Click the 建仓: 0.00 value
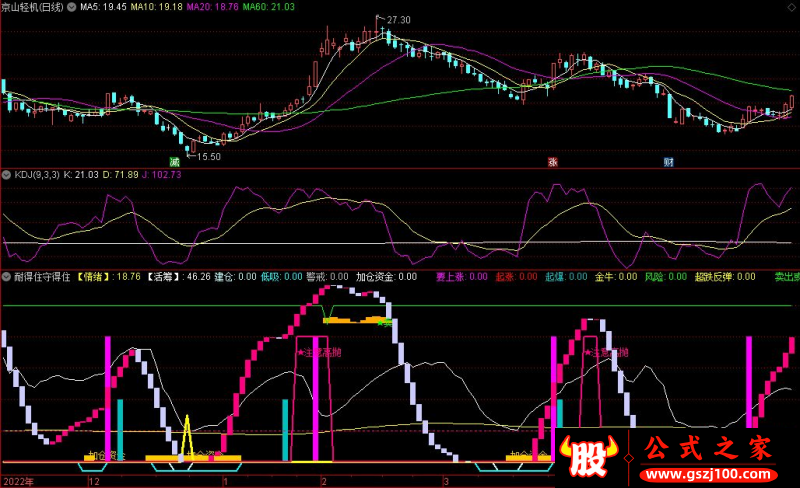Image resolution: width=800 pixels, height=488 pixels. click(x=235, y=277)
